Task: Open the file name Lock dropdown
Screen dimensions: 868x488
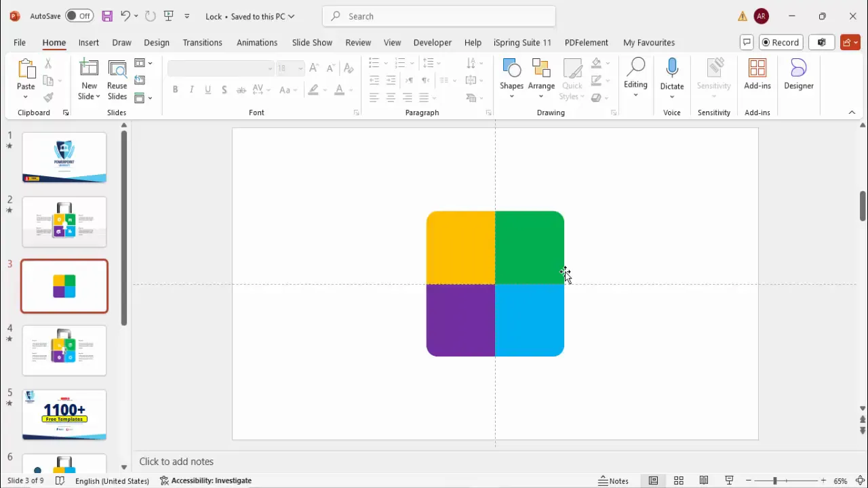Action: 250,16
